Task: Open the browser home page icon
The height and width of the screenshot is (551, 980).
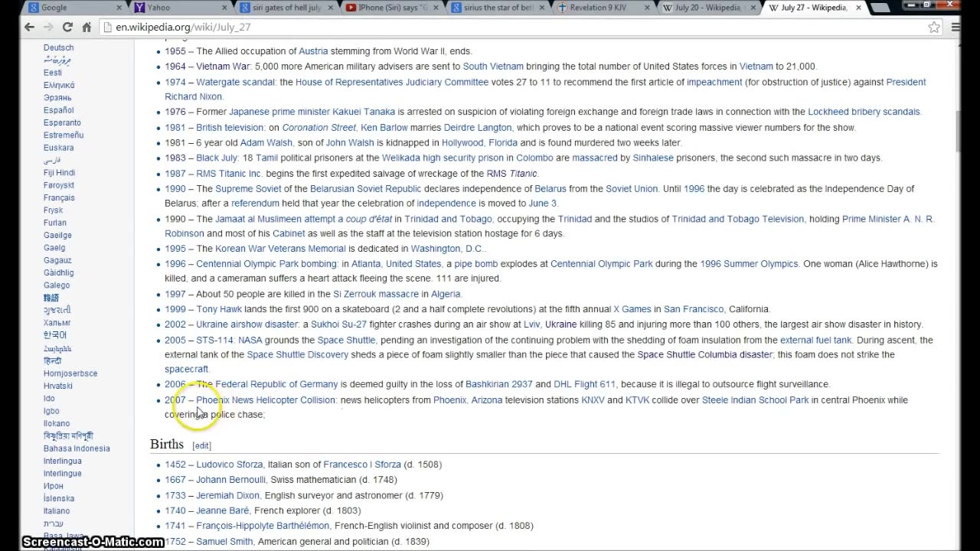Action: 87,27
